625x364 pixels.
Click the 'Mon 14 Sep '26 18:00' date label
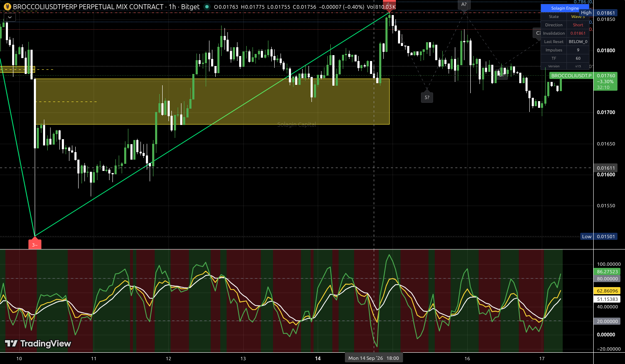point(374,358)
